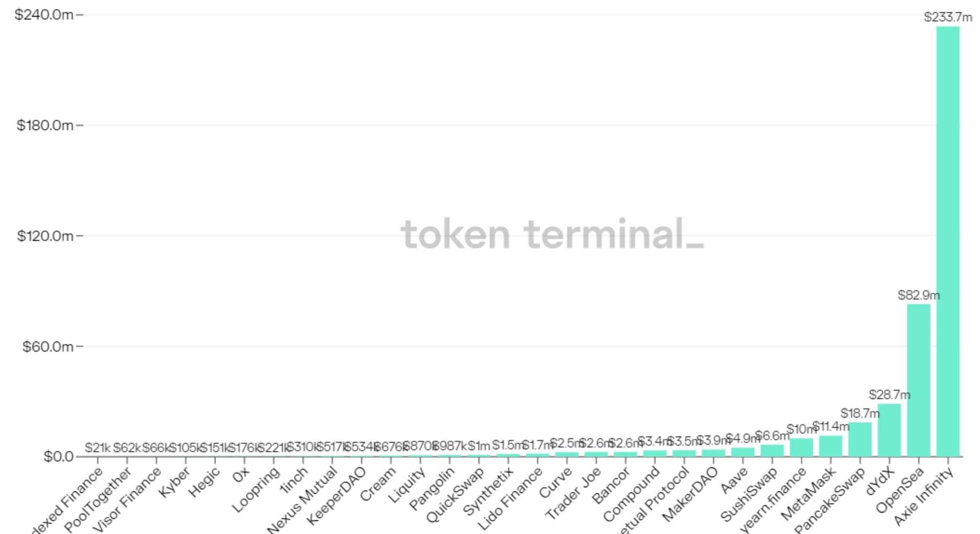Select the $28.7m data label
This screenshot has height=534, width=980.
(889, 395)
